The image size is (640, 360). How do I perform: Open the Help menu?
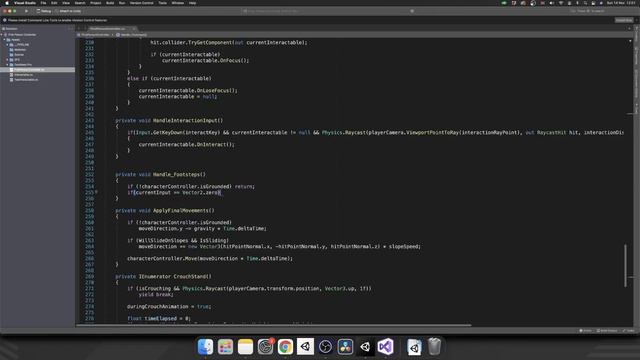point(192,3)
